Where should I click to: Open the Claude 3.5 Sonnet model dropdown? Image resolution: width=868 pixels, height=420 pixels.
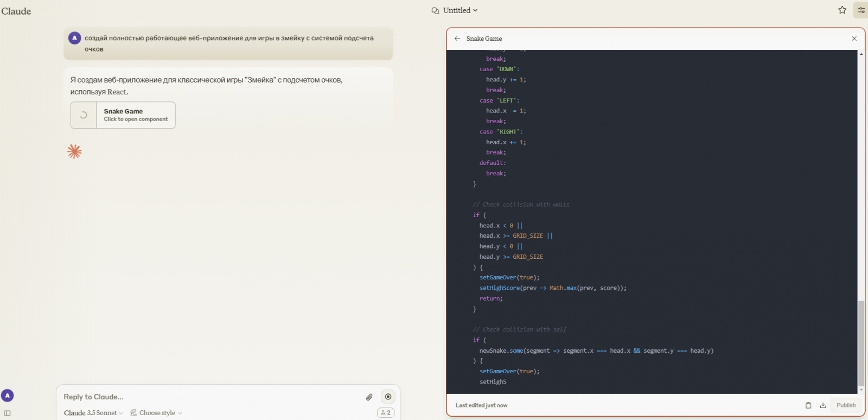(x=93, y=413)
